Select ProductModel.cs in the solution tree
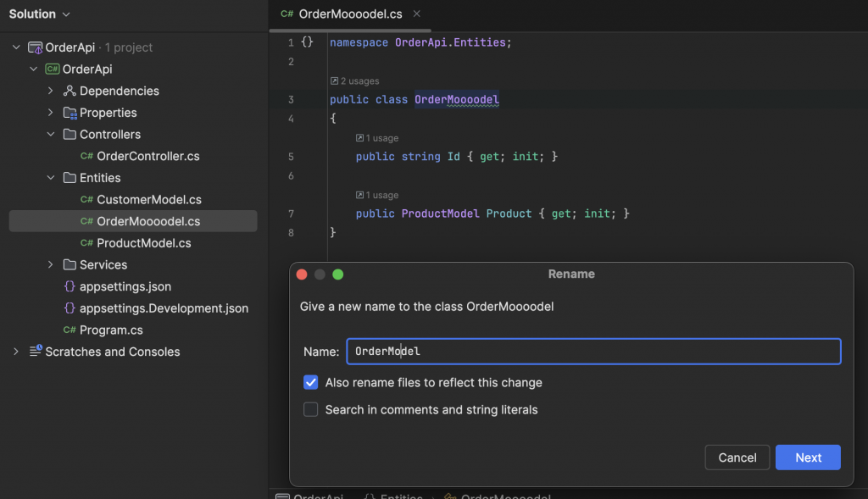The image size is (868, 499). pyautogui.click(x=143, y=243)
